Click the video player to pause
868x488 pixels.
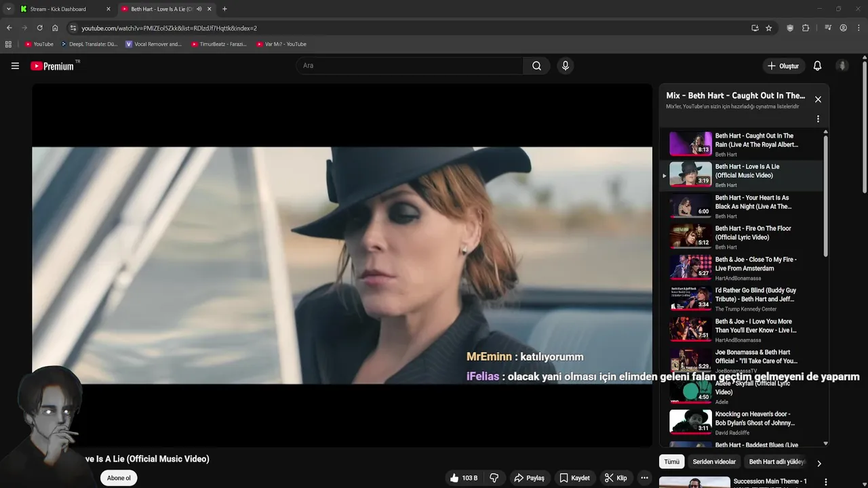(x=342, y=265)
